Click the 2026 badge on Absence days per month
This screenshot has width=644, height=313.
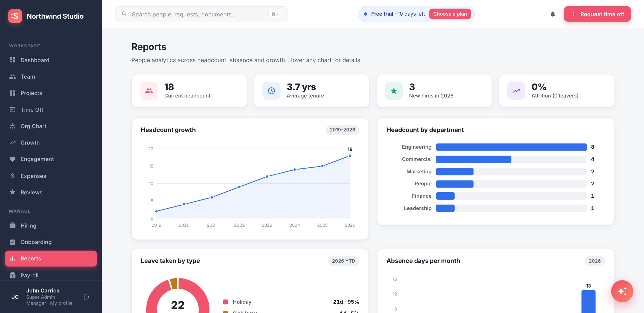(595, 261)
